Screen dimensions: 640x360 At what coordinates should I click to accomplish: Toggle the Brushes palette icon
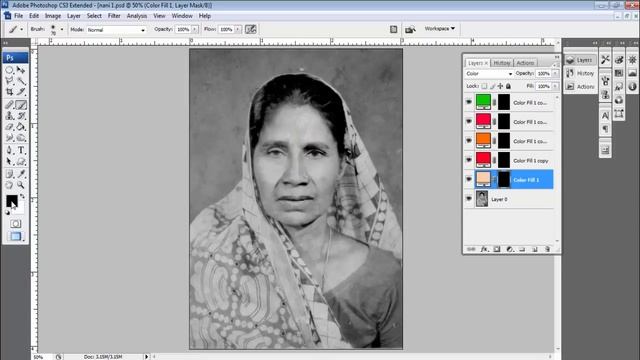393,29
